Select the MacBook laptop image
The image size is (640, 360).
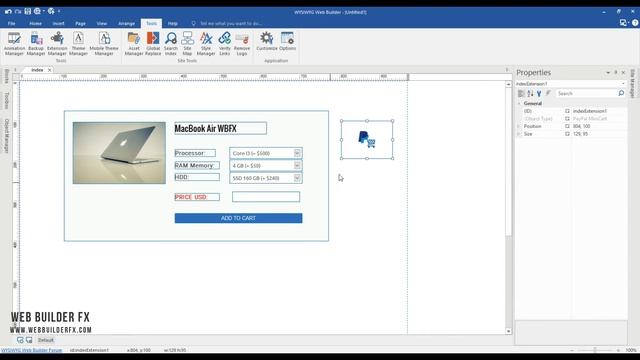click(119, 153)
